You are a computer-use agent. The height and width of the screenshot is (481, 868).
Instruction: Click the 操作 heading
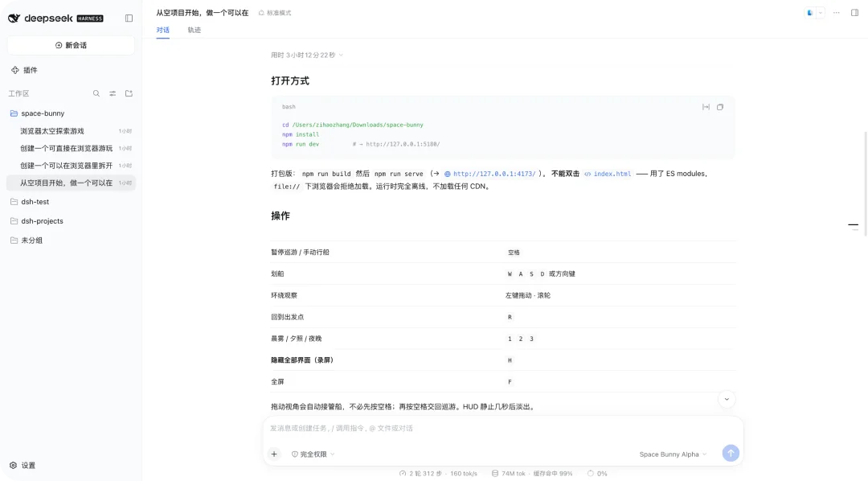click(x=280, y=216)
